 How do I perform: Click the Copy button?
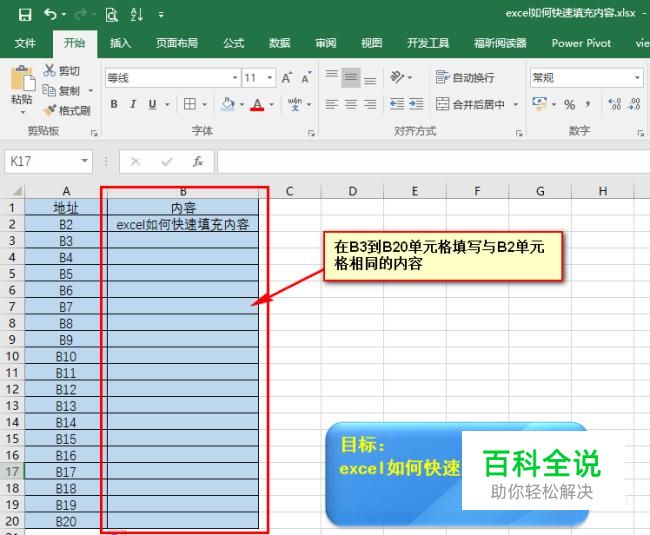pyautogui.click(x=61, y=91)
